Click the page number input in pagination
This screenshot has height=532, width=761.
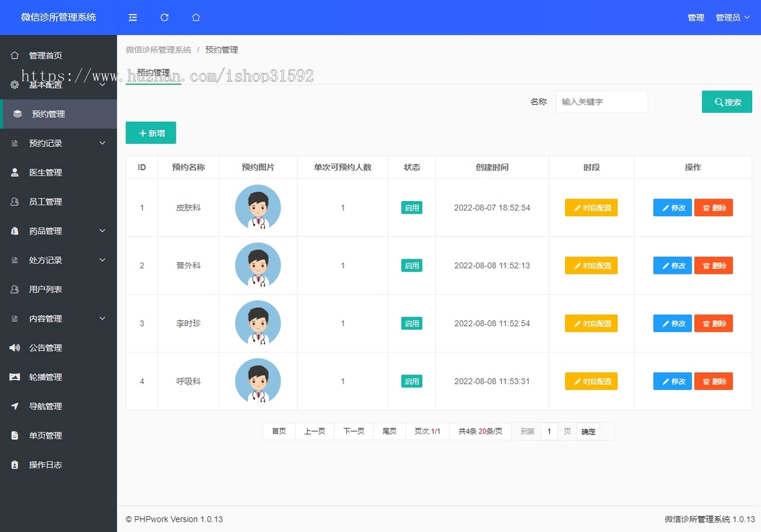pos(549,431)
